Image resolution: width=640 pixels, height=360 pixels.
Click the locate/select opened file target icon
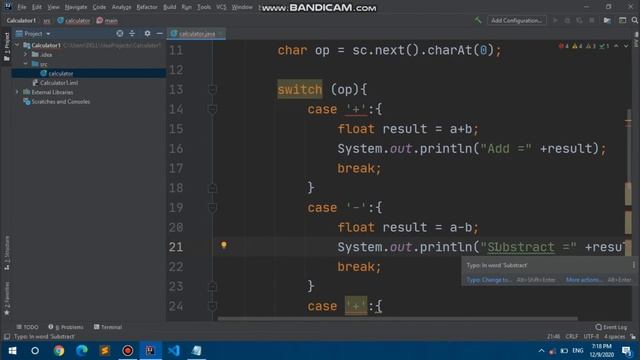[x=120, y=33]
